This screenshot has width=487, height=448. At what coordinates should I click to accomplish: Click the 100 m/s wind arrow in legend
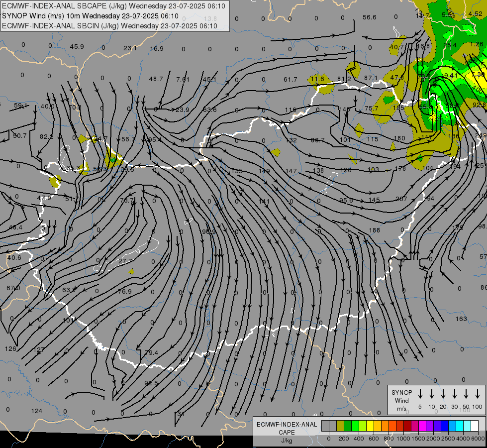tap(478, 394)
